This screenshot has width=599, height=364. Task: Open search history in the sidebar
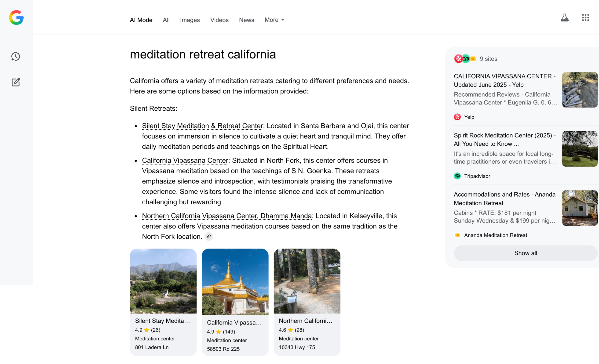pos(15,57)
